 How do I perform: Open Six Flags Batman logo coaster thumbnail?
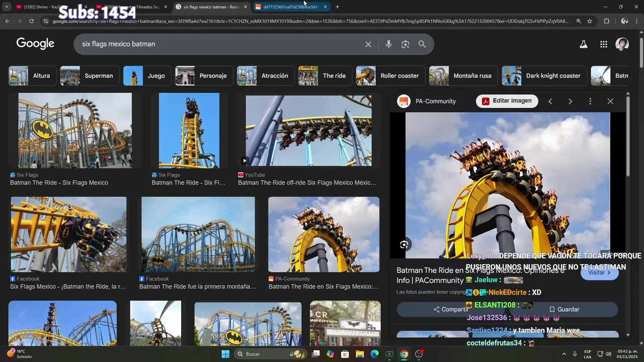tap(75, 130)
